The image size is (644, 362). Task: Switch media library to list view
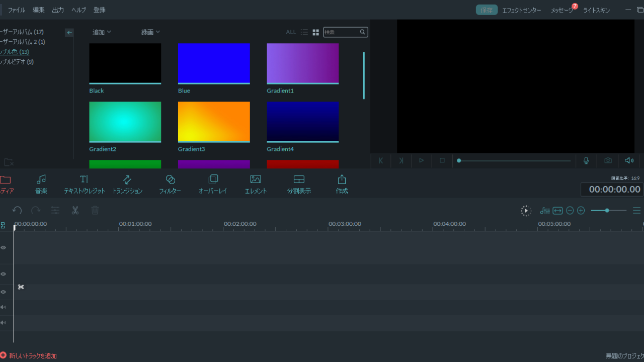(x=304, y=32)
